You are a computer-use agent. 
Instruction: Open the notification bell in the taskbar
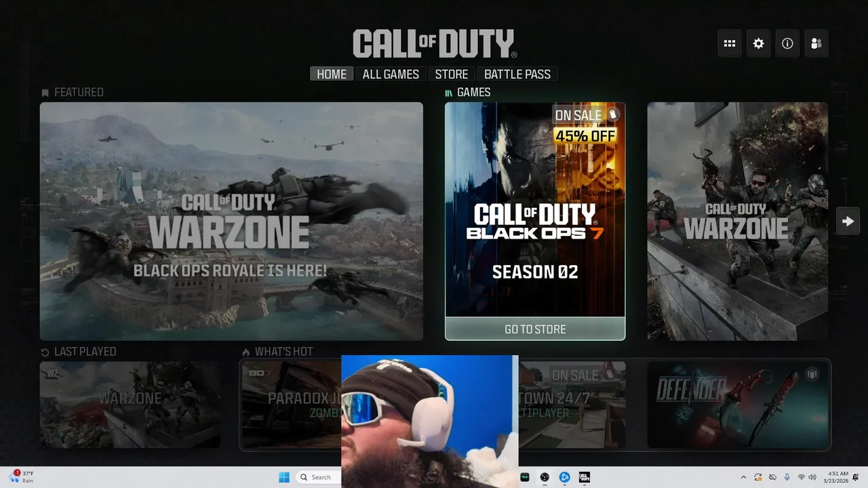pos(856,477)
